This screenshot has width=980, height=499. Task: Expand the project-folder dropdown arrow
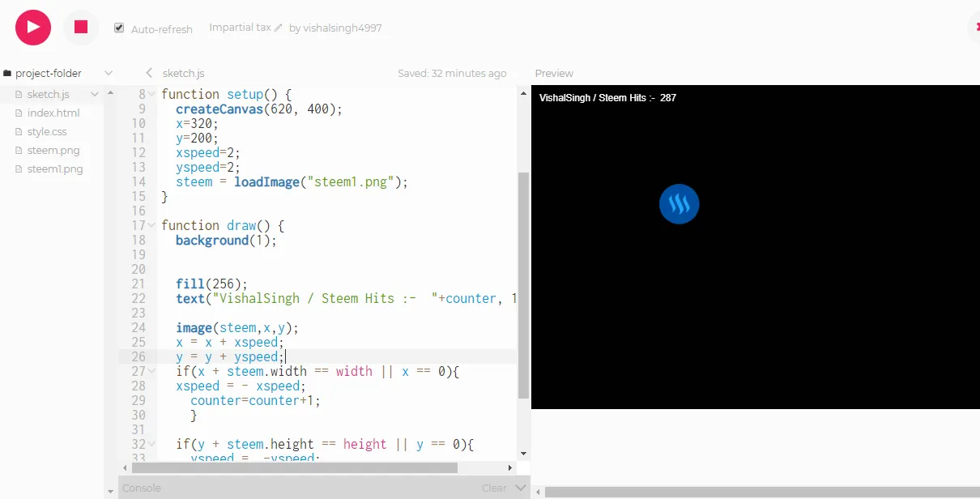[x=109, y=73]
